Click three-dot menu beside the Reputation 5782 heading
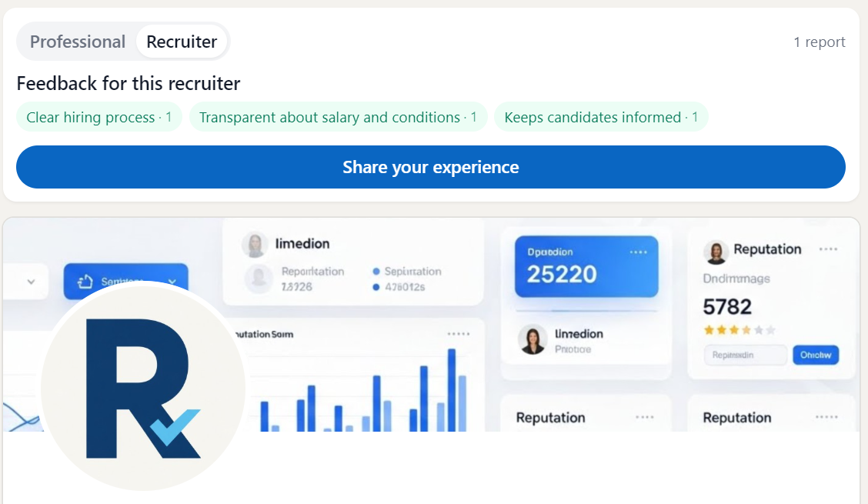The height and width of the screenshot is (504, 868). (x=828, y=249)
